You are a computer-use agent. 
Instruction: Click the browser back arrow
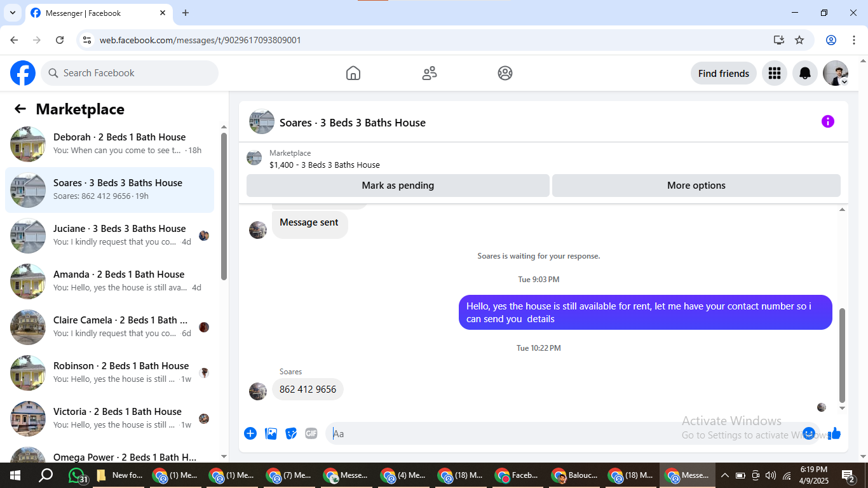pos(14,40)
